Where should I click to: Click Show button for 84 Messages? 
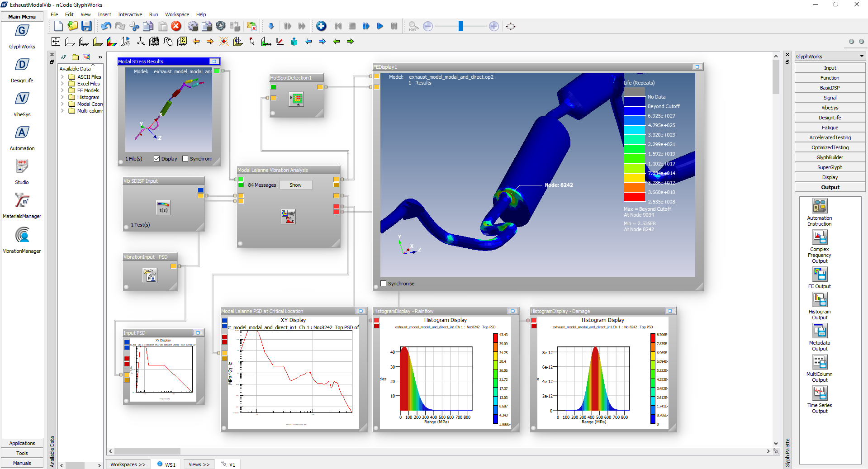(295, 185)
